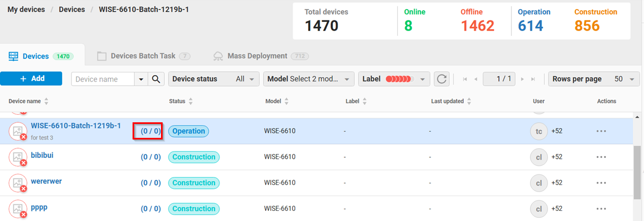
Task: Click the tc user avatar
Action: (x=538, y=131)
